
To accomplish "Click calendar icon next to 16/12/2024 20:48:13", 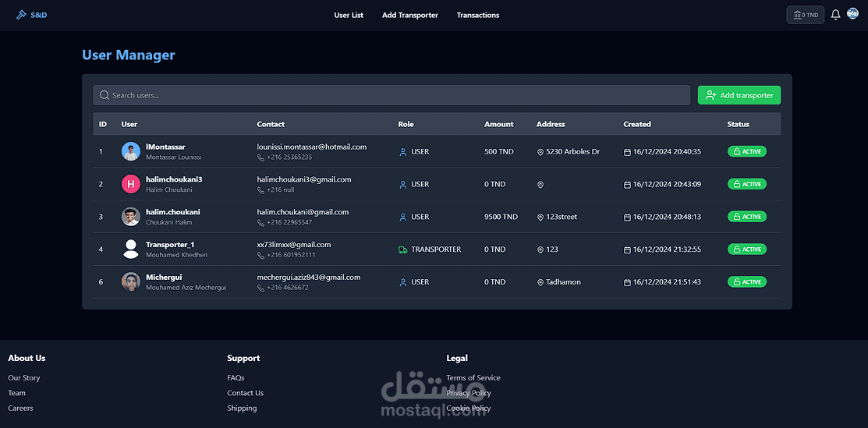I will click(627, 217).
